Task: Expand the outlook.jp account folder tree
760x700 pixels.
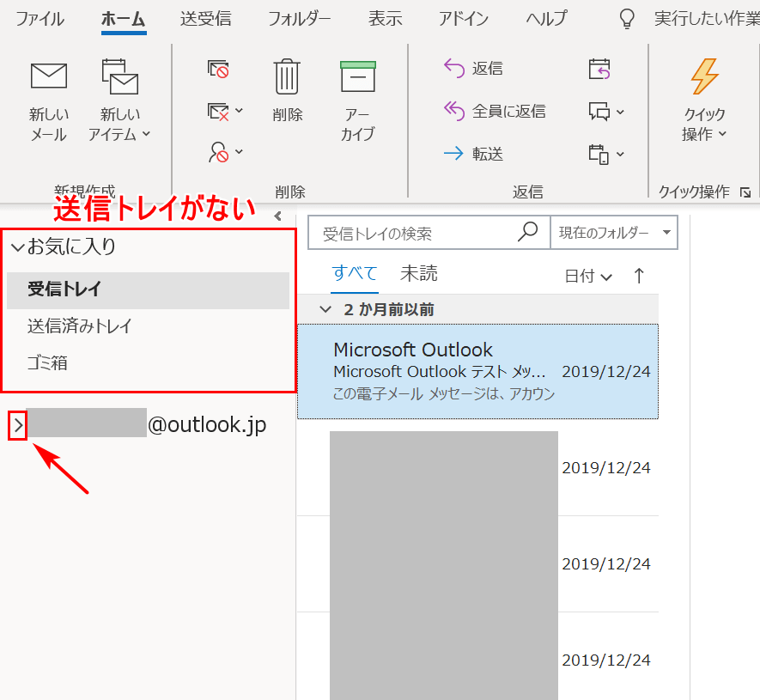Action: click(18, 424)
